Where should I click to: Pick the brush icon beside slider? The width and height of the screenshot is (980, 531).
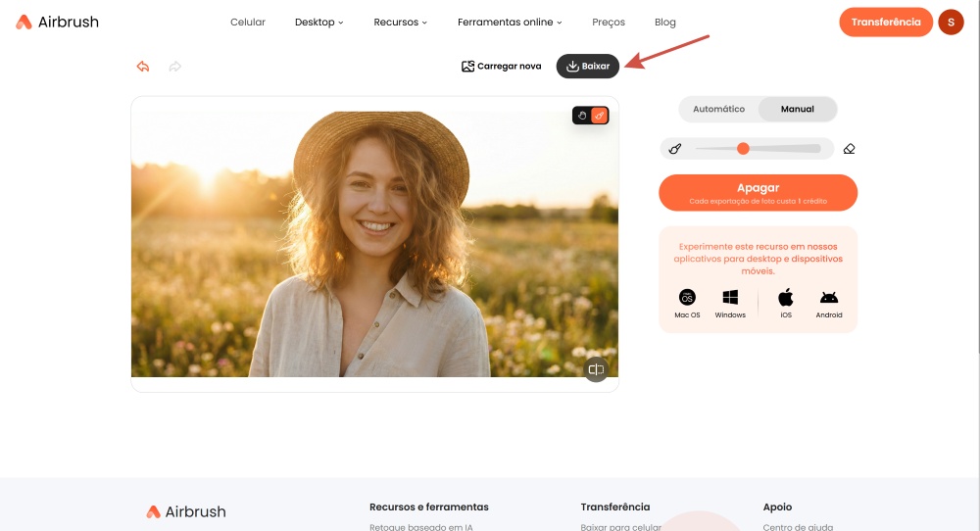coord(675,149)
